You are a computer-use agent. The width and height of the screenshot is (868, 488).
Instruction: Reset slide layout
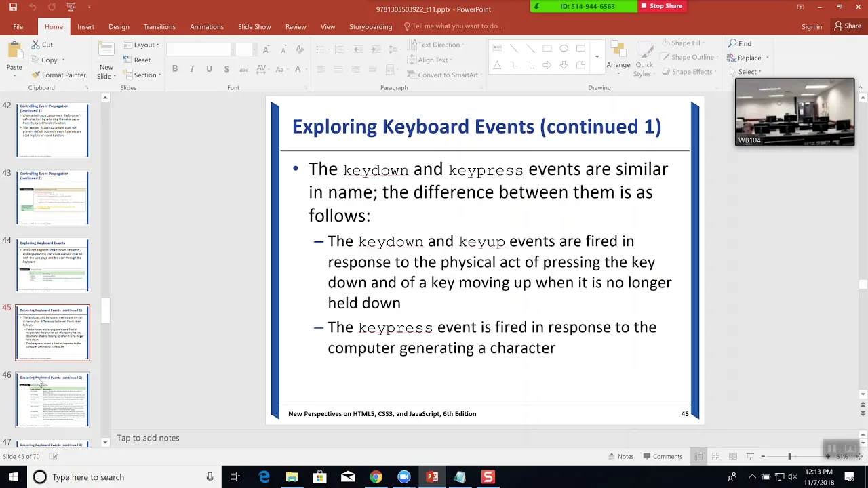pos(138,60)
